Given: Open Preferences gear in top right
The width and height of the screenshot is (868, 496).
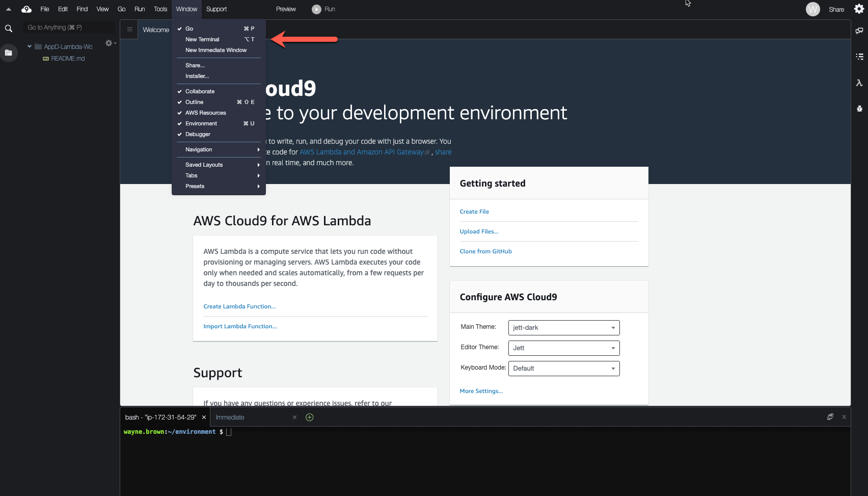Looking at the screenshot, I should pos(859,9).
